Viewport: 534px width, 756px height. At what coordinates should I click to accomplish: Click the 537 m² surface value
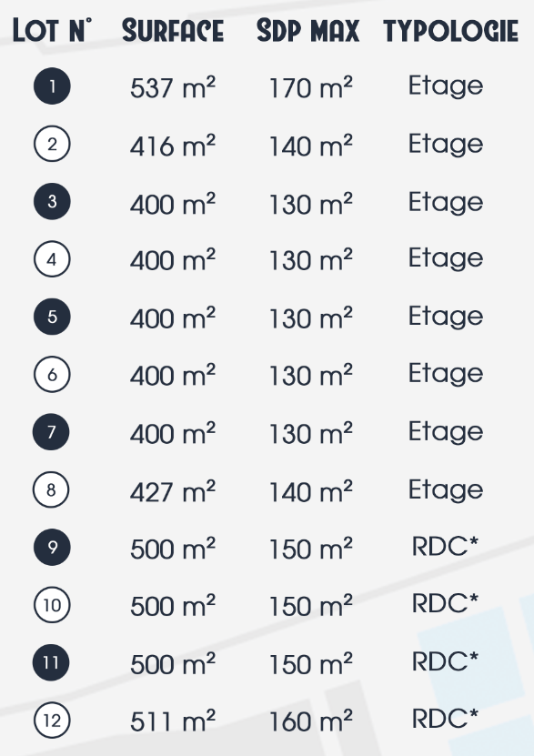coord(173,87)
